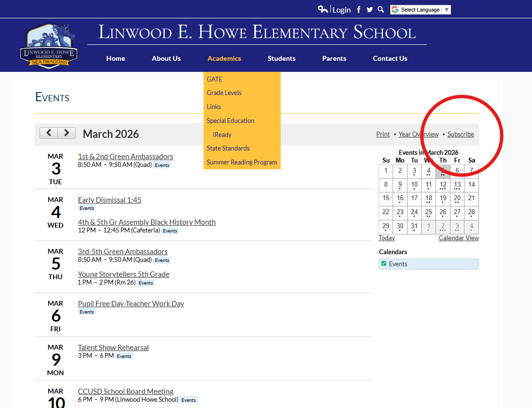Open the Twitter icon link

click(369, 10)
